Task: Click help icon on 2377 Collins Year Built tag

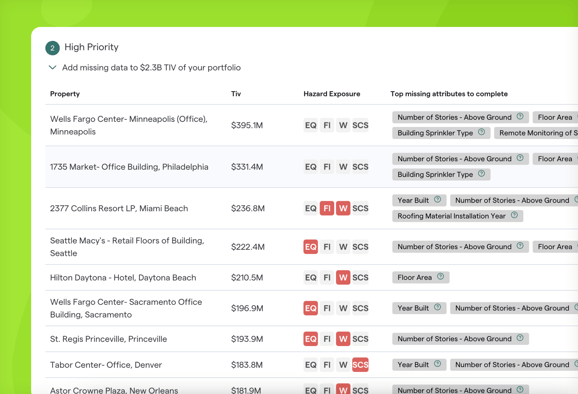Action: pos(437,199)
